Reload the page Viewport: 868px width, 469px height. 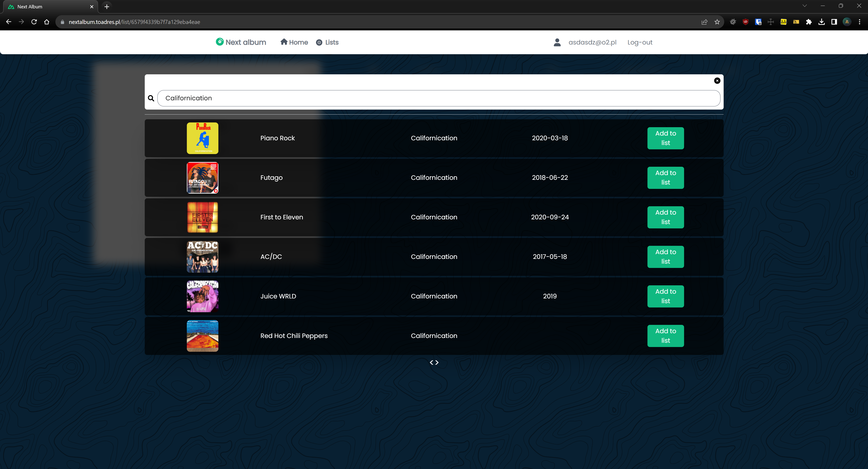tap(34, 22)
